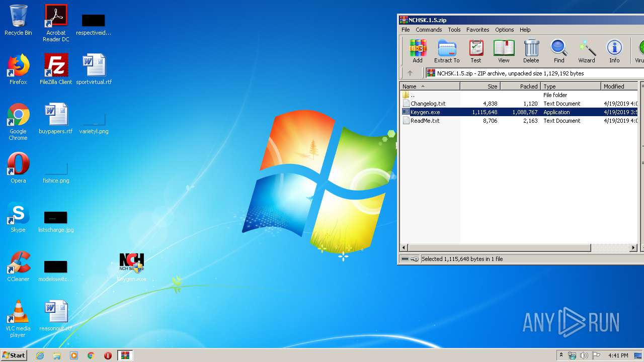The height and width of the screenshot is (362, 644).
Task: Select the Acrobat Reader DC icon
Action: (x=56, y=23)
